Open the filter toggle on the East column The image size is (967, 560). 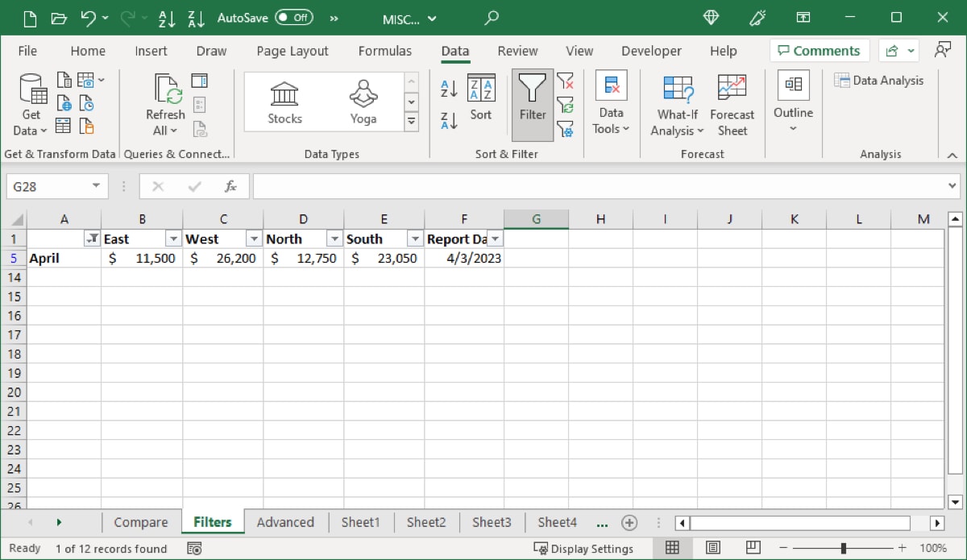coord(173,239)
